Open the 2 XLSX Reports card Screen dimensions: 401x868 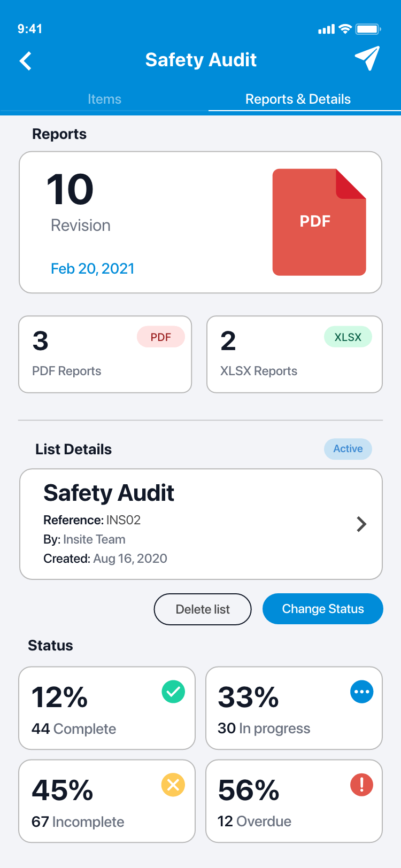295,354
